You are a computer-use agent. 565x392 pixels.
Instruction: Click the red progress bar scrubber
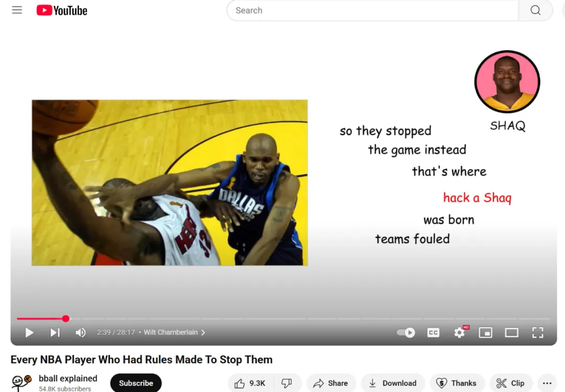click(x=65, y=318)
